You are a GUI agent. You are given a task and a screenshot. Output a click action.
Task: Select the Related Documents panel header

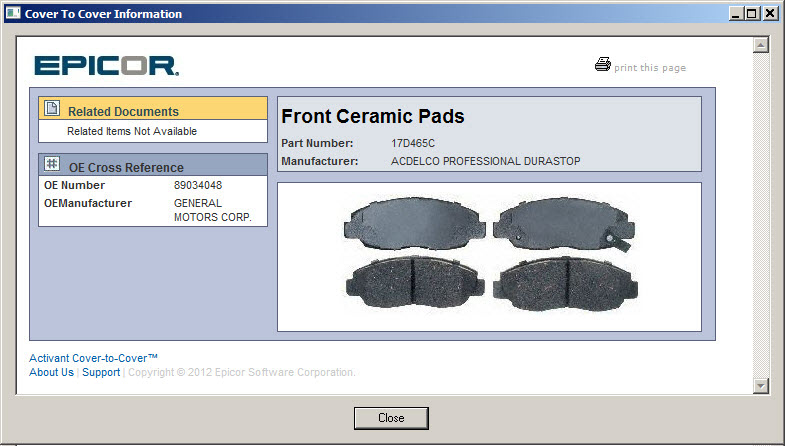tap(153, 111)
